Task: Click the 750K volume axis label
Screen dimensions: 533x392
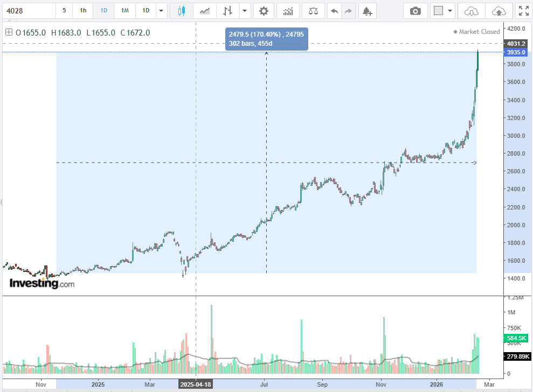Action: click(x=514, y=328)
